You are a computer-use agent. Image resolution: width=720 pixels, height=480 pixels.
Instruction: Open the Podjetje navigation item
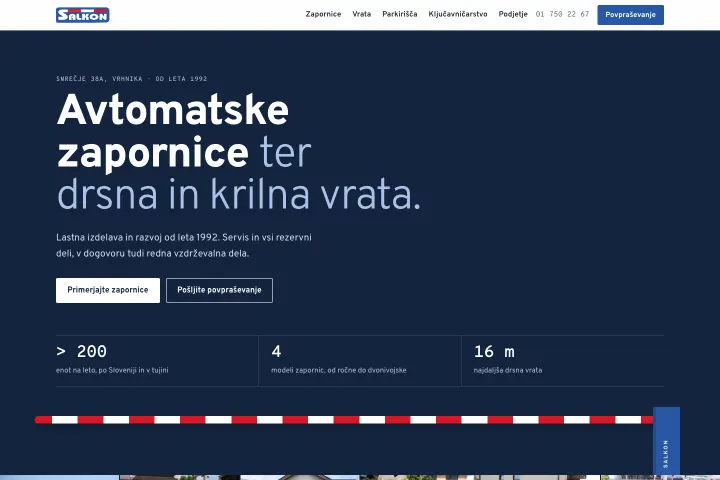tap(513, 14)
